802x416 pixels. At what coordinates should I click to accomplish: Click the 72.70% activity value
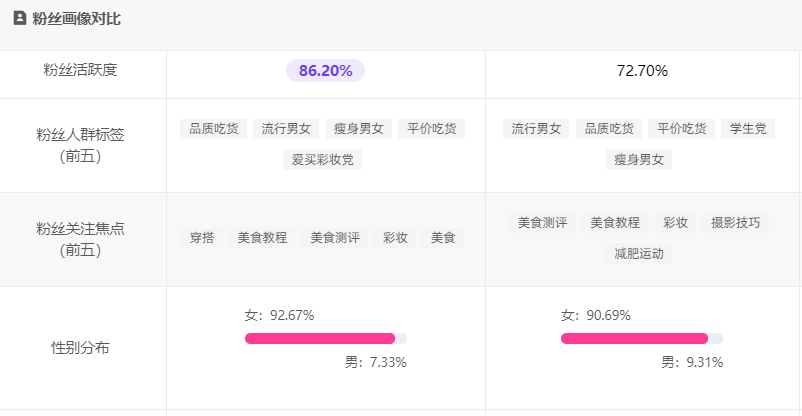click(642, 71)
